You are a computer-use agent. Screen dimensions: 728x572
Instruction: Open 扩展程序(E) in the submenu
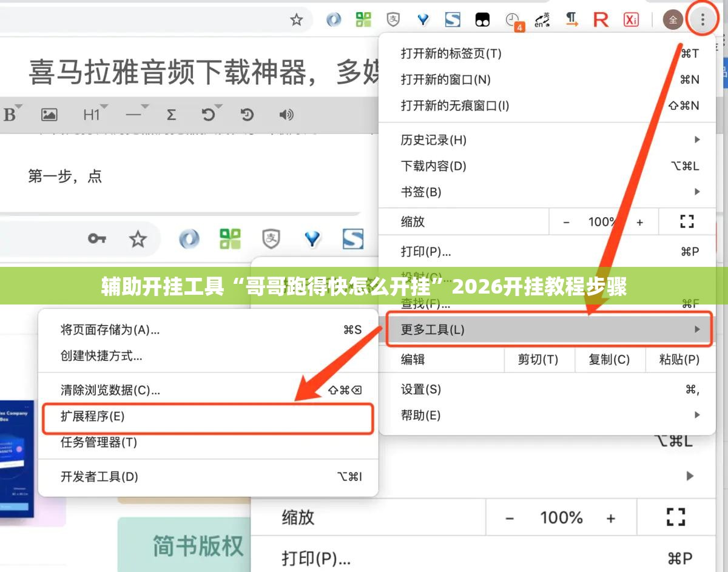tap(208, 417)
